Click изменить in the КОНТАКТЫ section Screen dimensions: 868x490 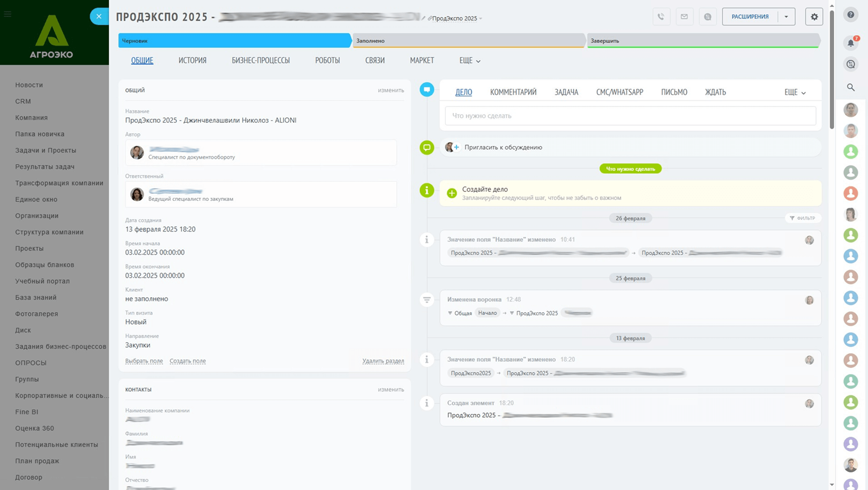[391, 390]
